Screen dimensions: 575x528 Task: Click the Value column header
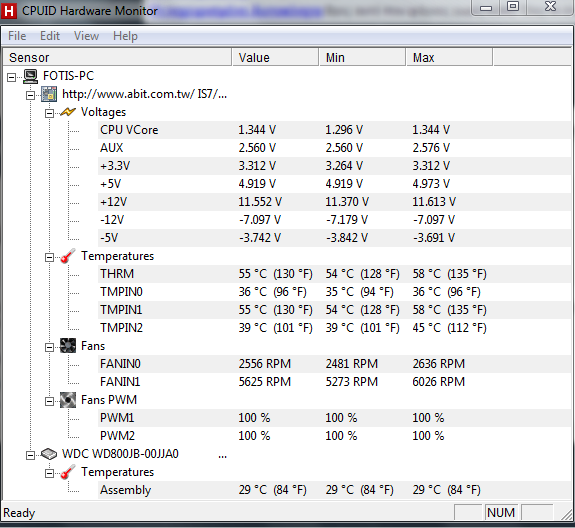coord(275,58)
